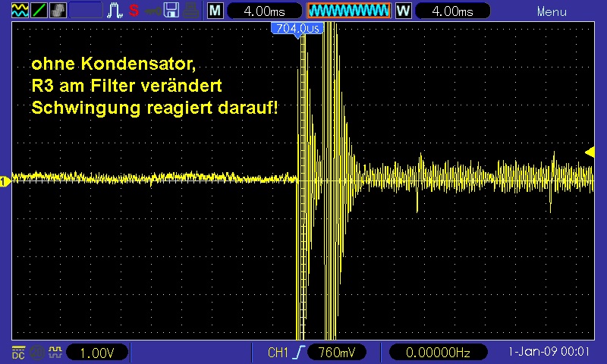The height and width of the screenshot is (364, 607).
Task: Click the 704.0us trigger position marker
Action: click(297, 29)
